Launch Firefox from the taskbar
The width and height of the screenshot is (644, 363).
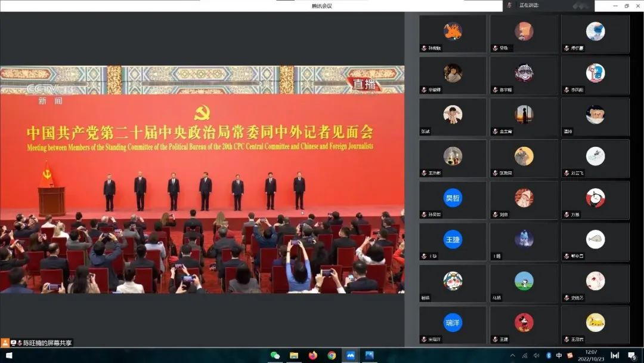(313, 355)
